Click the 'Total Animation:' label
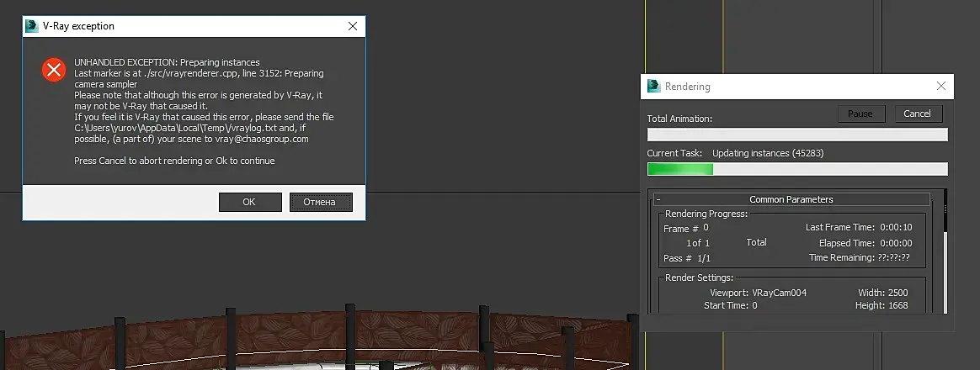The height and width of the screenshot is (370, 980). tap(679, 119)
